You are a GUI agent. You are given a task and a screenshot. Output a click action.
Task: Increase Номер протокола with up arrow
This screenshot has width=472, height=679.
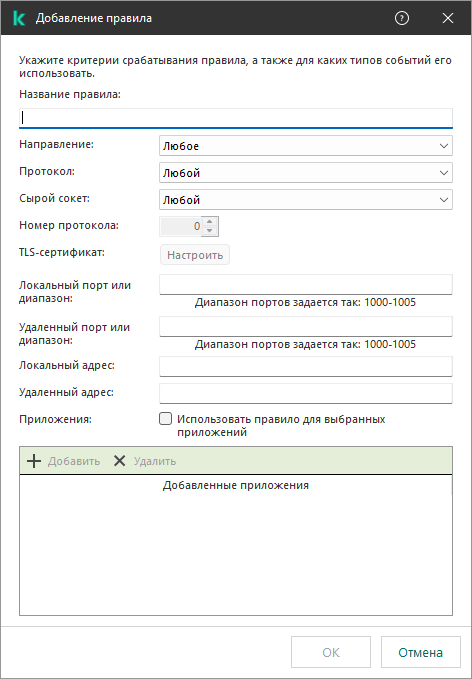pos(210,221)
